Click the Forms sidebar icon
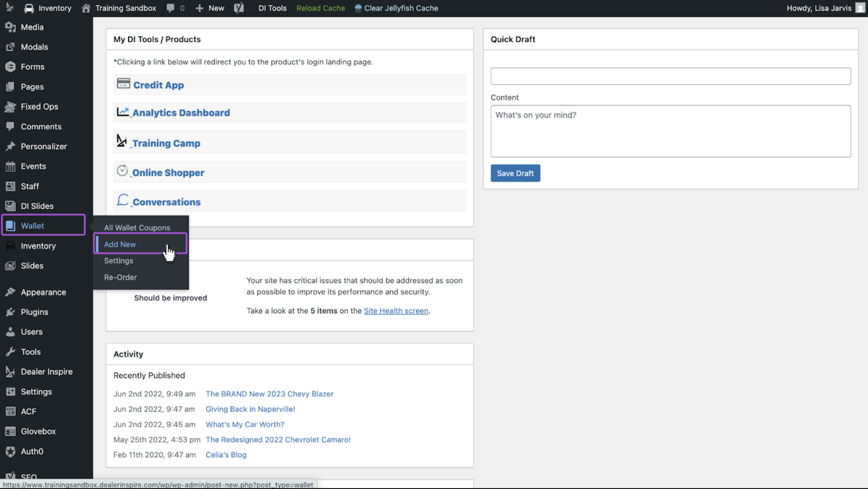The height and width of the screenshot is (489, 868). click(11, 67)
